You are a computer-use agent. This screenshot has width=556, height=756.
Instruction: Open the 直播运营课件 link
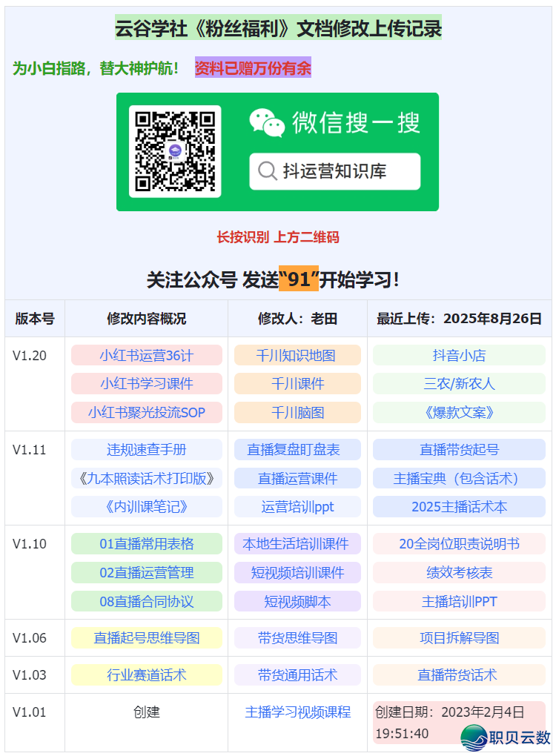coord(297,478)
